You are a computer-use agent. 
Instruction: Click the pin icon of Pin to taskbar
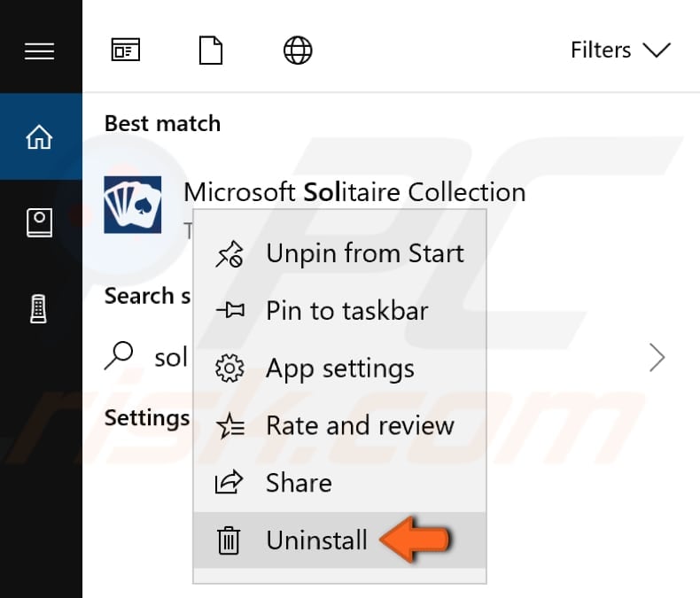pos(230,310)
